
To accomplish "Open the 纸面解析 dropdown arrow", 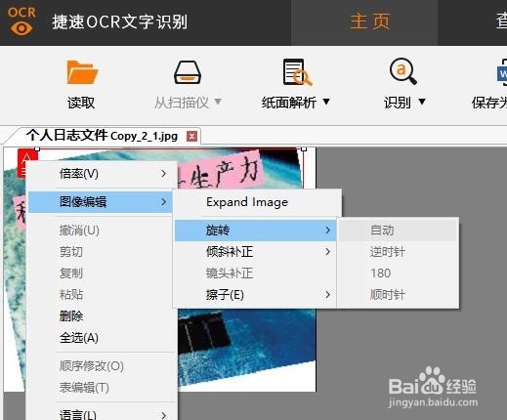I will 326,103.
